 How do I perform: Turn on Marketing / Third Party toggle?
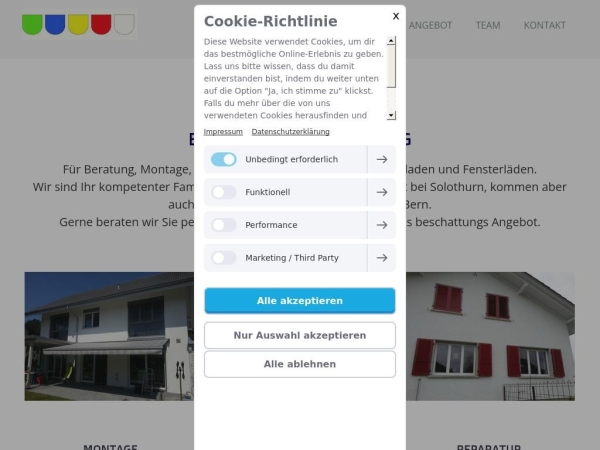coord(224,258)
